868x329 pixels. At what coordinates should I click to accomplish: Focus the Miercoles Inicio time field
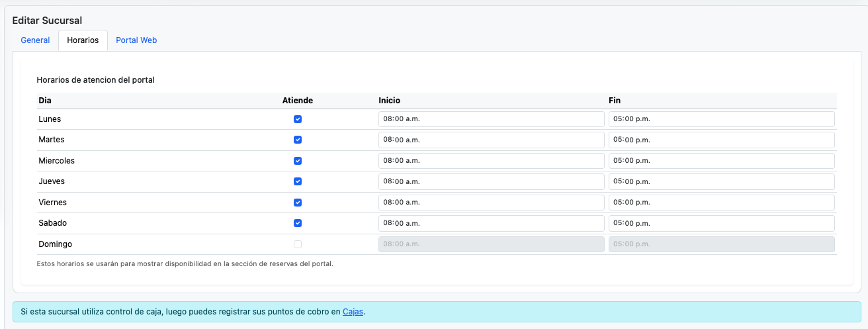click(x=492, y=161)
